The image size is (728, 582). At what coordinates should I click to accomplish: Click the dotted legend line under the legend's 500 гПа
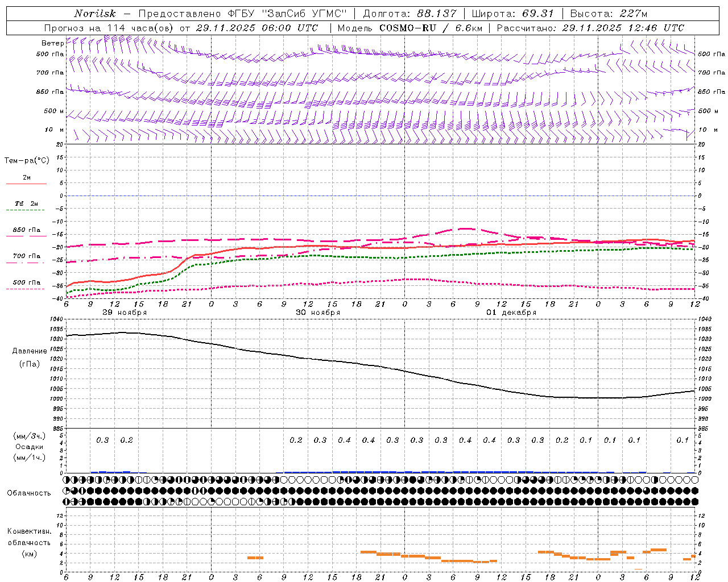[26, 289]
